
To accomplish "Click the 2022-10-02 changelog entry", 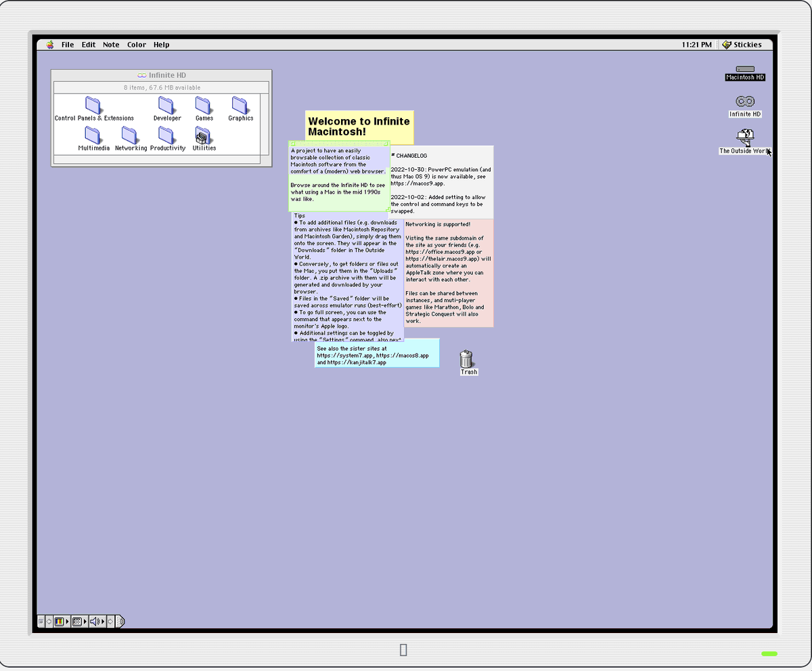I will [x=438, y=204].
